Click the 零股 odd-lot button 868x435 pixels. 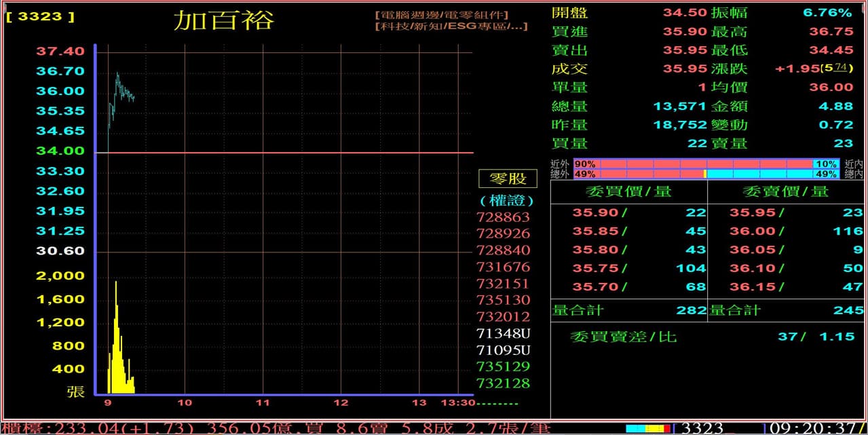(x=508, y=178)
